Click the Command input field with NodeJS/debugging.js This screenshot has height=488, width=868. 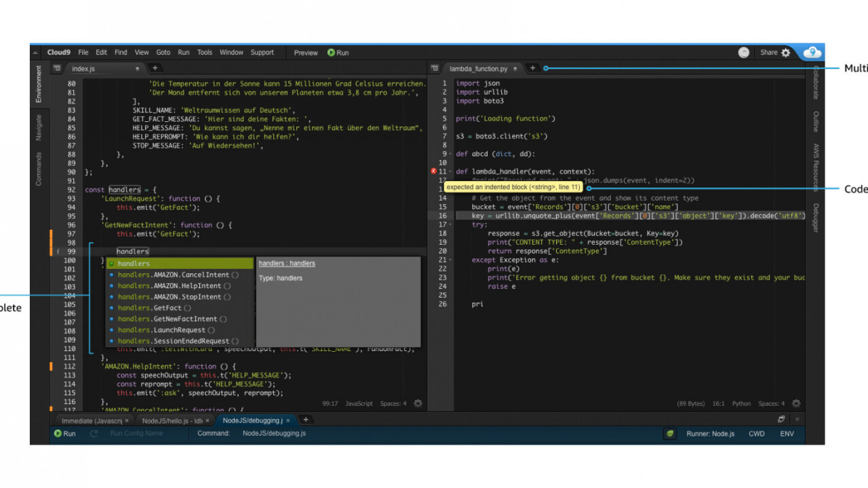tap(274, 434)
